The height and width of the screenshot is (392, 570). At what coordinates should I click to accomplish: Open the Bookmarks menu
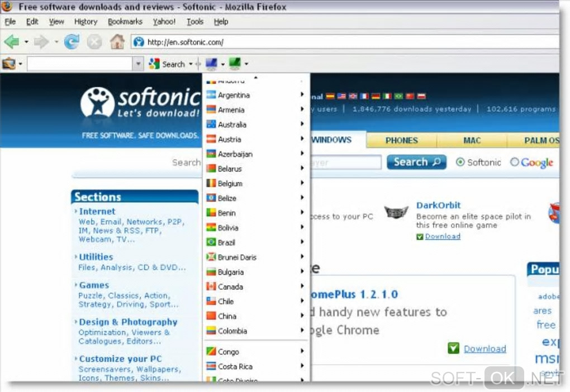(x=125, y=21)
